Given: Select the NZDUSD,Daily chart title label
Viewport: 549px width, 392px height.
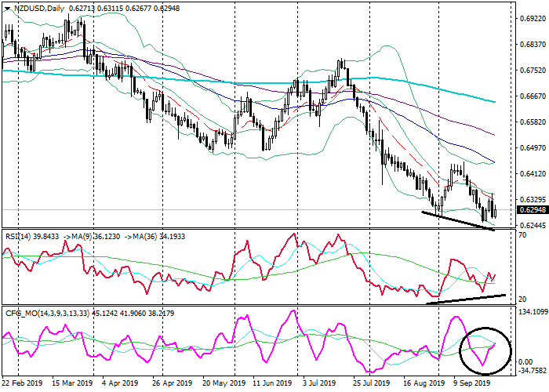Looking at the screenshot, I should (38, 8).
